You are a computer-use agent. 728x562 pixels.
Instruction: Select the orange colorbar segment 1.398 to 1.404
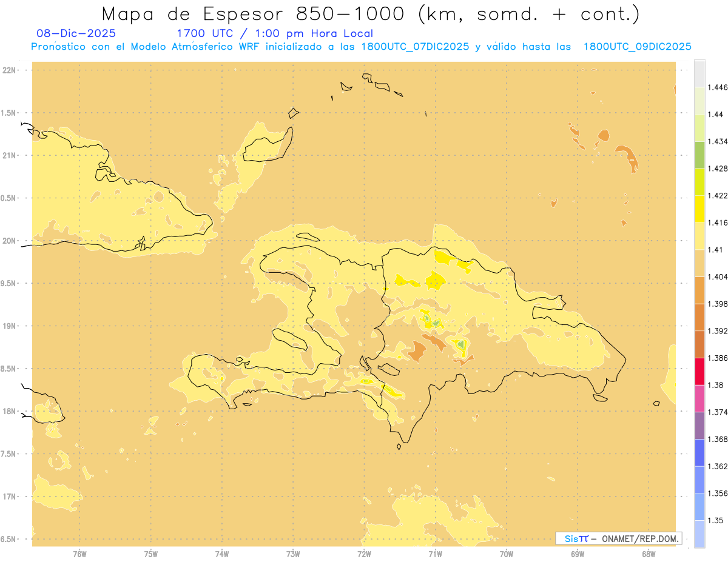[x=699, y=290]
